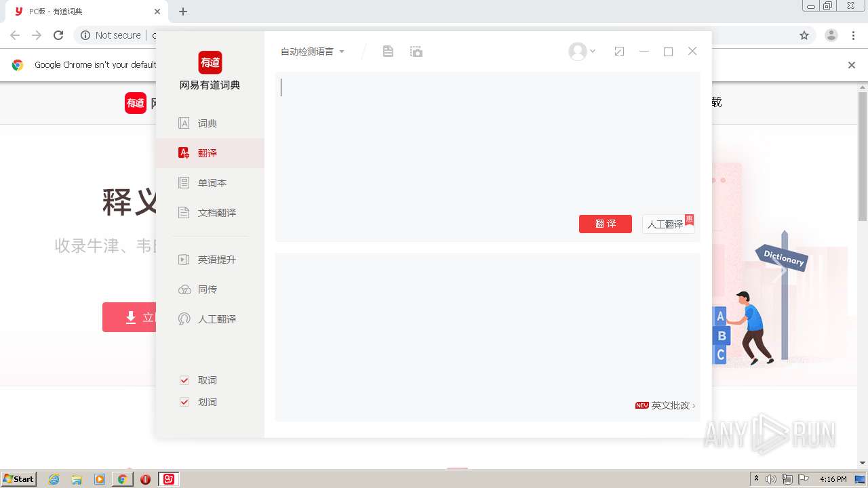
Task: Expand the 自动检测语言 language dropdown
Action: click(x=313, y=52)
